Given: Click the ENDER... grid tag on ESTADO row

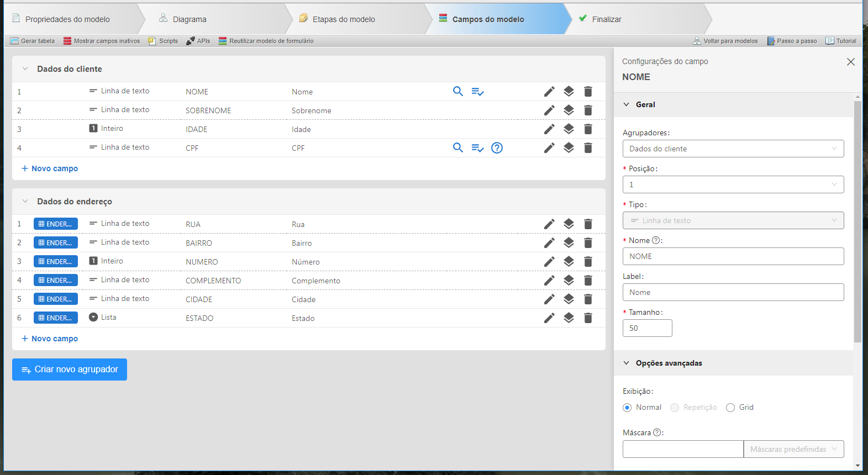Looking at the screenshot, I should click(x=56, y=318).
